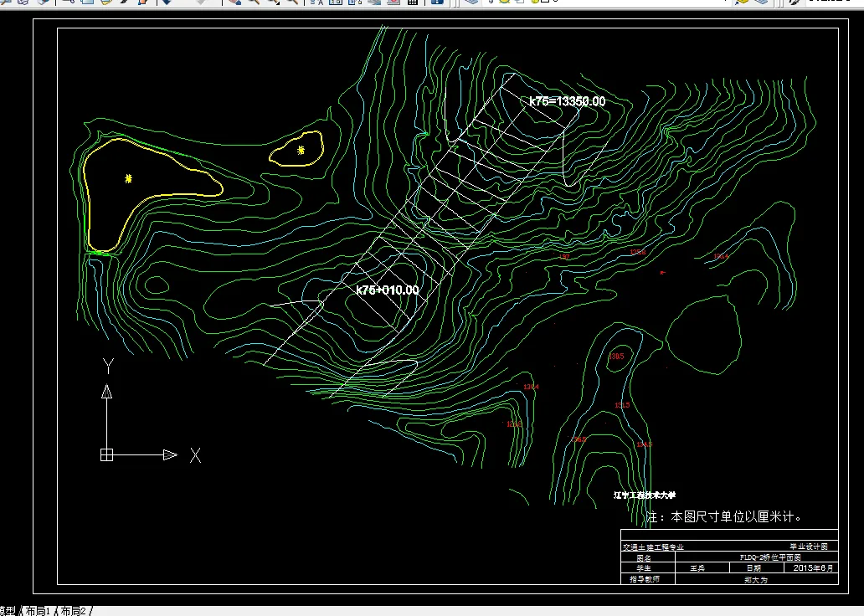Screen dimensions: 864x616
Task: Click the Undo arrow in the toolbar
Action: coord(166,3)
